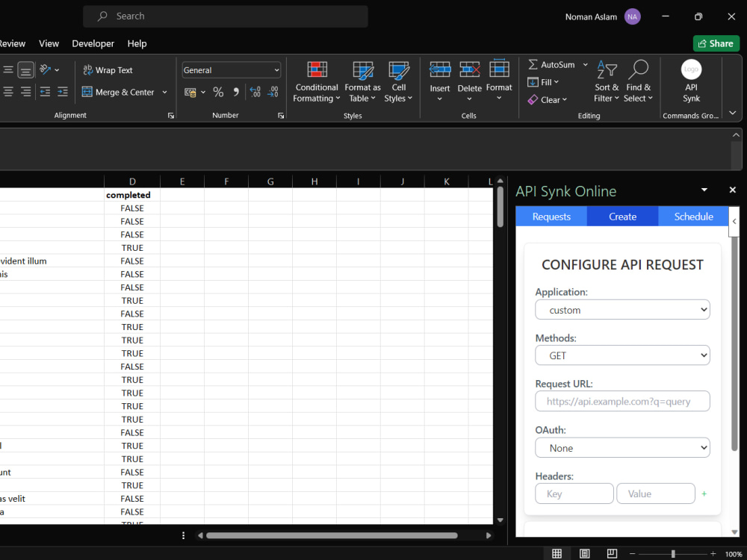
Task: Close the API Synk Online pane
Action: pos(733,190)
